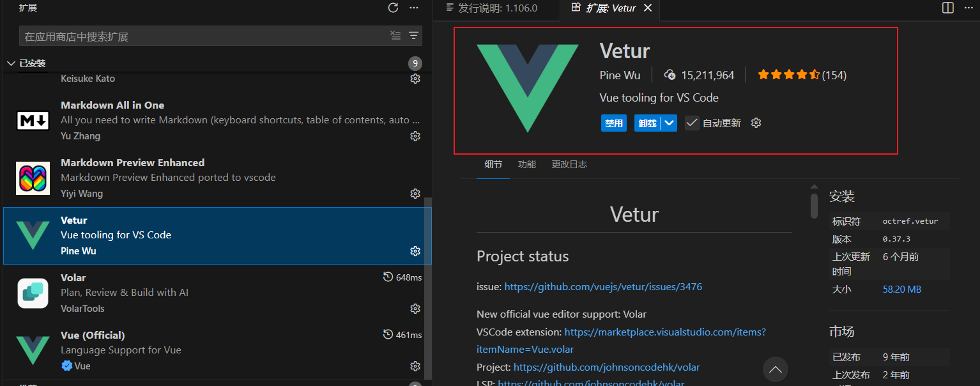This screenshot has width=980, height=386.
Task: Click the extension search input field
Action: 204,36
